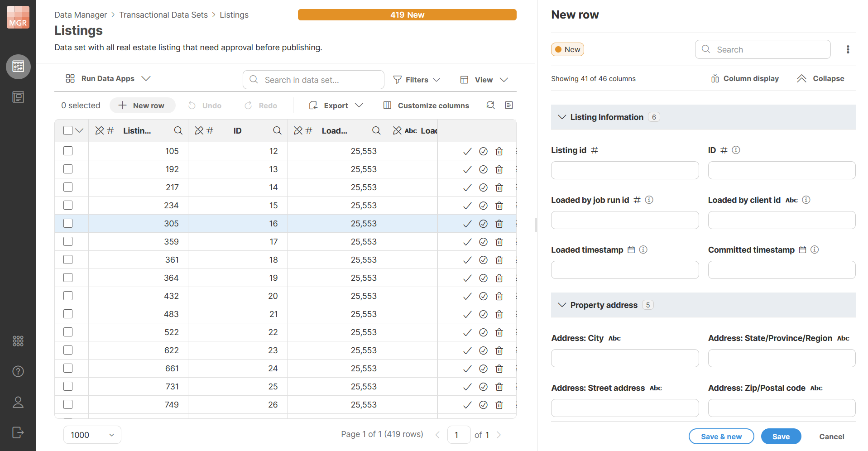Collapse the Listing Information section
This screenshot has height=451, width=868.
(562, 117)
